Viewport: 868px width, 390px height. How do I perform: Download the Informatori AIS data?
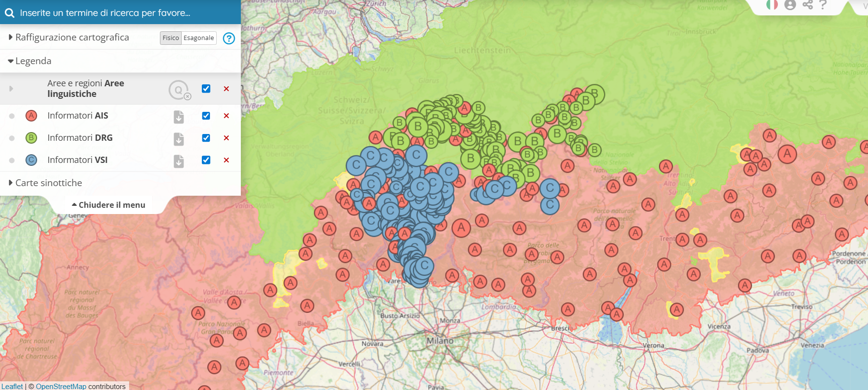[179, 116]
